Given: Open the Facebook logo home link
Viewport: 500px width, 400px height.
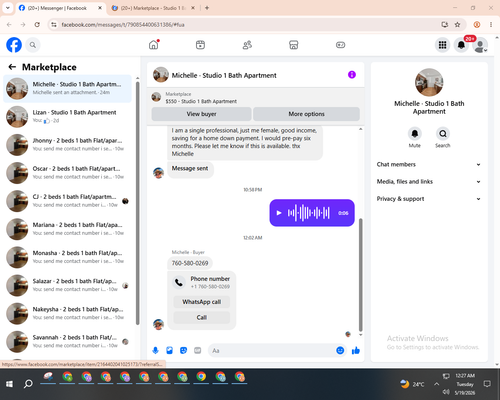Looking at the screenshot, I should 14,45.
